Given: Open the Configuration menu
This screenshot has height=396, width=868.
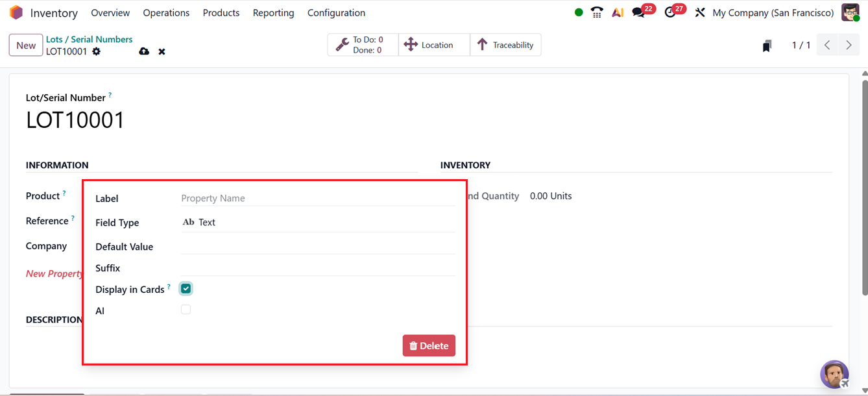Looking at the screenshot, I should pyautogui.click(x=336, y=12).
